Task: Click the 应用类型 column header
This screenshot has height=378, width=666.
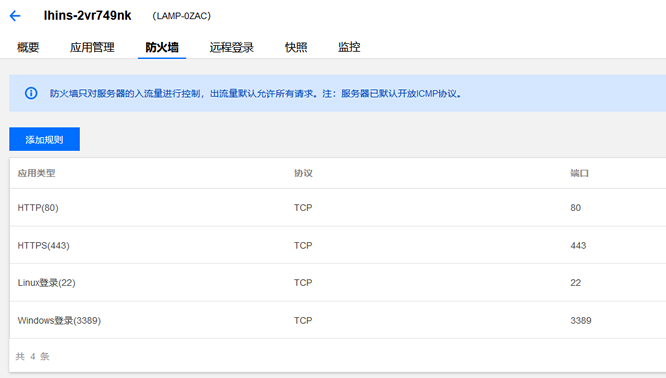Action: (37, 173)
